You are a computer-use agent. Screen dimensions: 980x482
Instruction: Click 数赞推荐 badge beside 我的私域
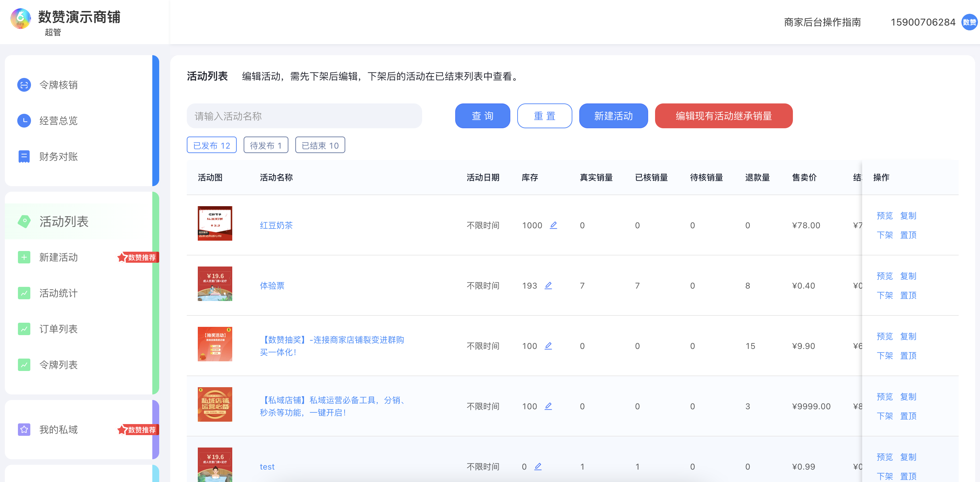coord(138,430)
